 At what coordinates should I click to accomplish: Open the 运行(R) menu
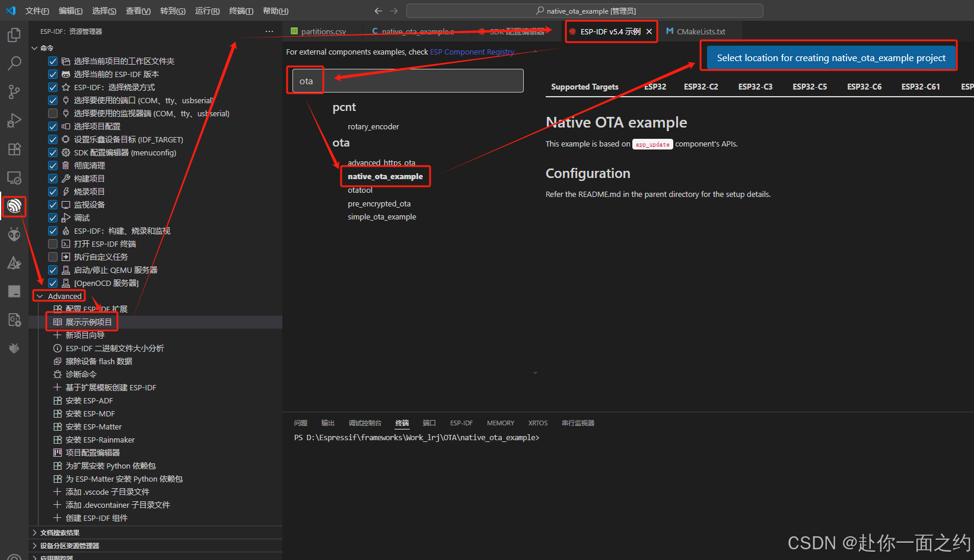207,11
